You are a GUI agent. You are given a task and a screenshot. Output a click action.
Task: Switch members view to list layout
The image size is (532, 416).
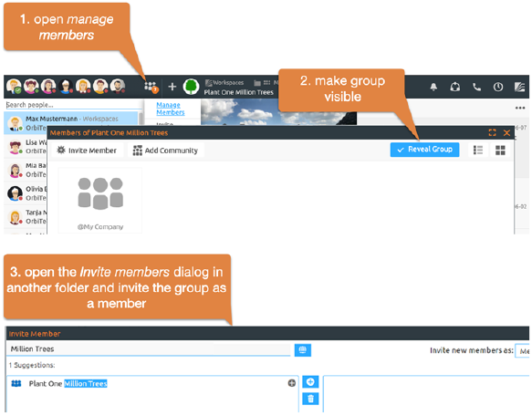[x=478, y=150]
